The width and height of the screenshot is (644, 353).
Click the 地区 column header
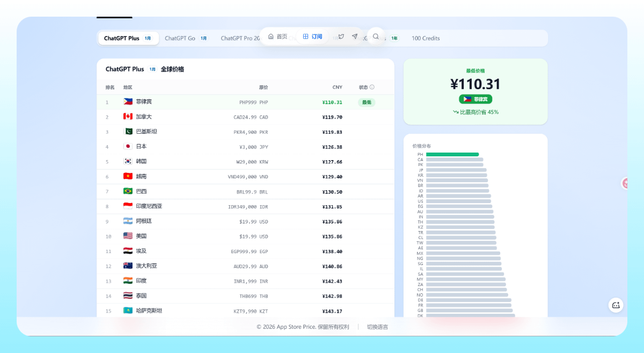click(128, 87)
